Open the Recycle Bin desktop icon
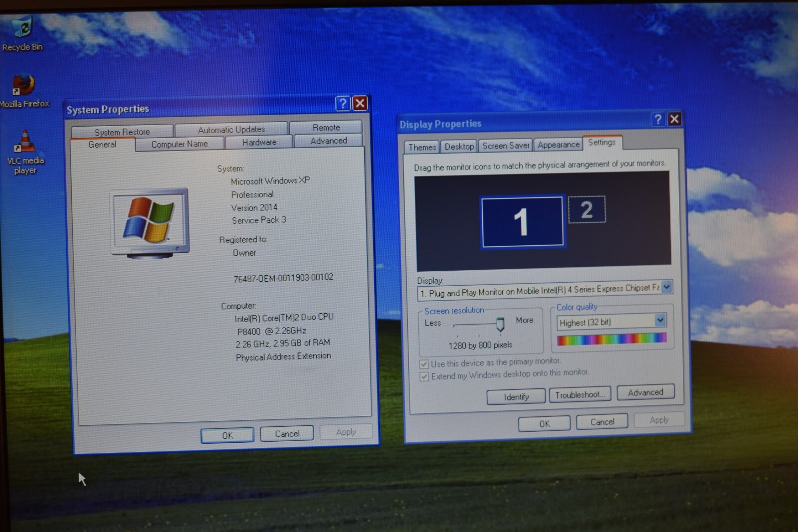Image resolution: width=798 pixels, height=532 pixels. (x=22, y=33)
